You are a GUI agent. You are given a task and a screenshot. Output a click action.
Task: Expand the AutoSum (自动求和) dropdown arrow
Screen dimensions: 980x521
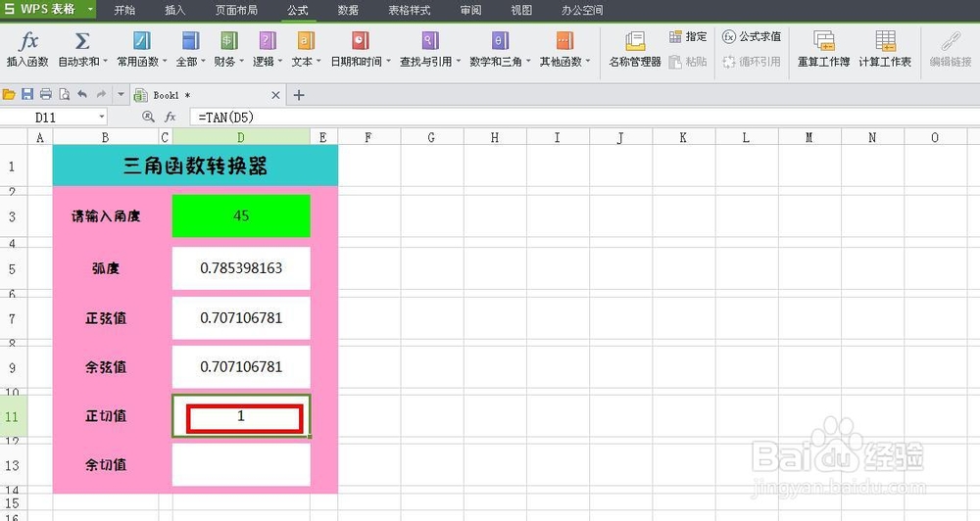106,62
